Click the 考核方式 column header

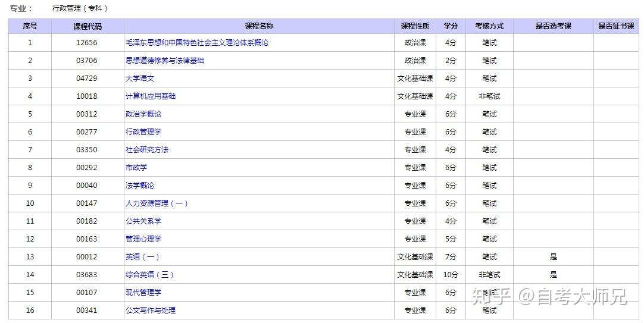click(490, 26)
